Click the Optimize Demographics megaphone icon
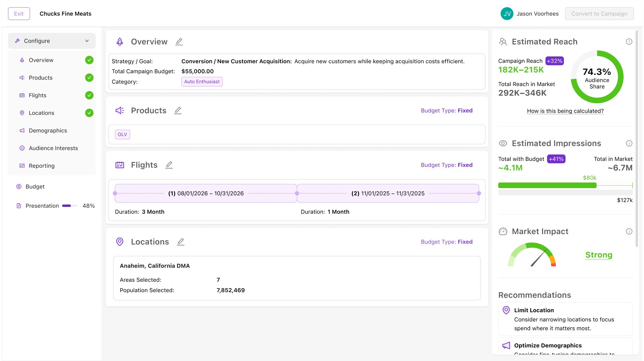This screenshot has height=361, width=644. (x=506, y=345)
